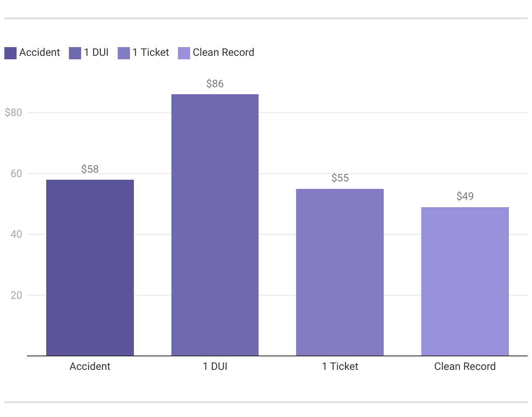This screenshot has width=532, height=417.
Task: Toggle the Accident legend label
Action: click(40, 53)
